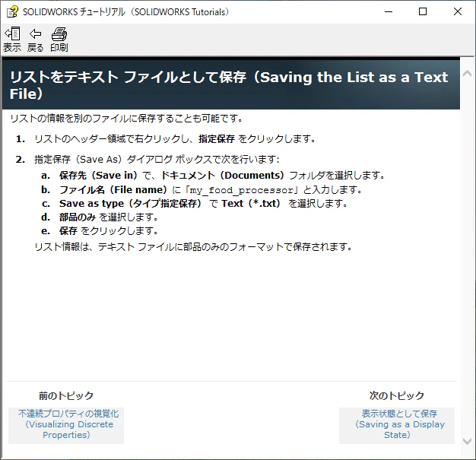476x460 pixels.
Task: Click the heading 'Saving the List as a Text File'
Action: coord(229,85)
